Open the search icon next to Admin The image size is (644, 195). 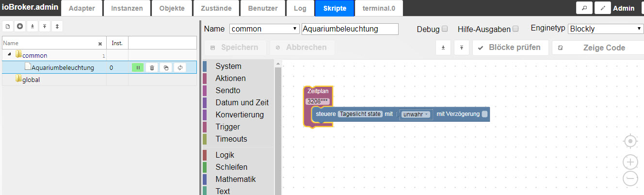click(584, 8)
